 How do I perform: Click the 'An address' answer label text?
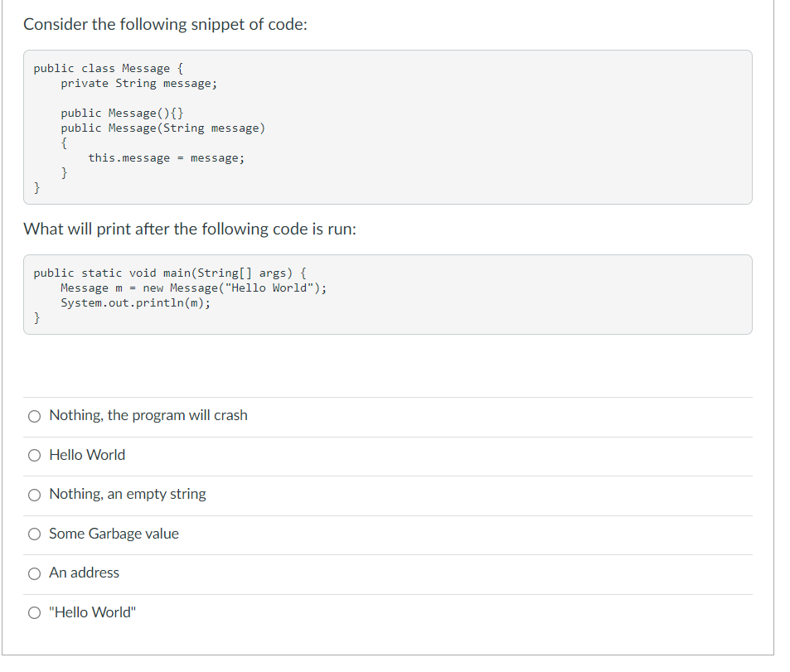[x=84, y=573]
